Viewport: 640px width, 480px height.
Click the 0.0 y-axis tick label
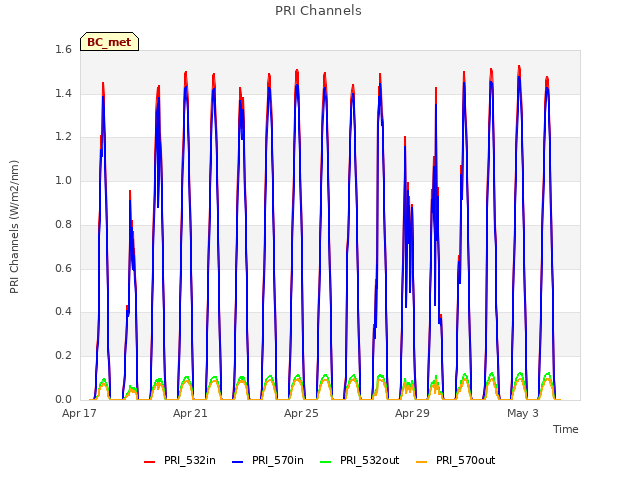point(63,399)
